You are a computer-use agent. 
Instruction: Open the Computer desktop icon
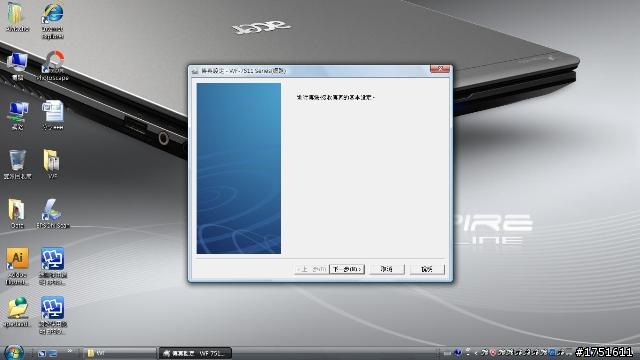(17, 66)
